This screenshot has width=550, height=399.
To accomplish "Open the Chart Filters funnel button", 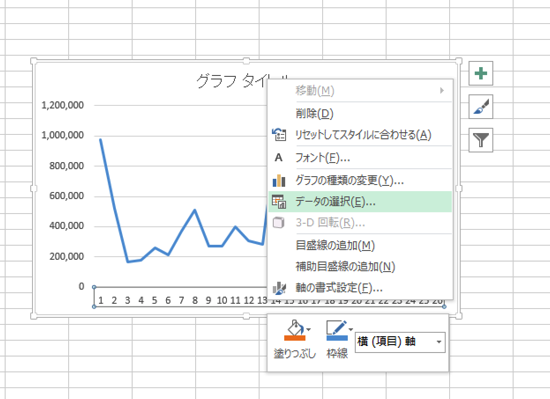I will 481,140.
